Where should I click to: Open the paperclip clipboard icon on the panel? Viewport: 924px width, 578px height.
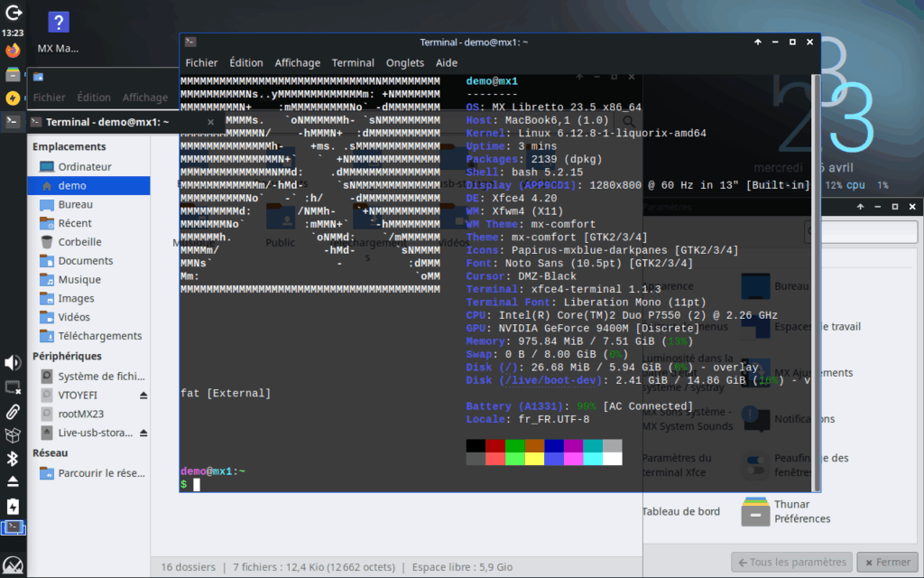pos(13,412)
